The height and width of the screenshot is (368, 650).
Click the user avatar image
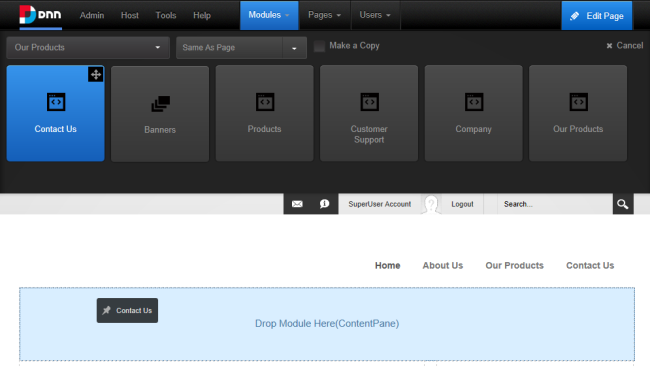tap(431, 204)
